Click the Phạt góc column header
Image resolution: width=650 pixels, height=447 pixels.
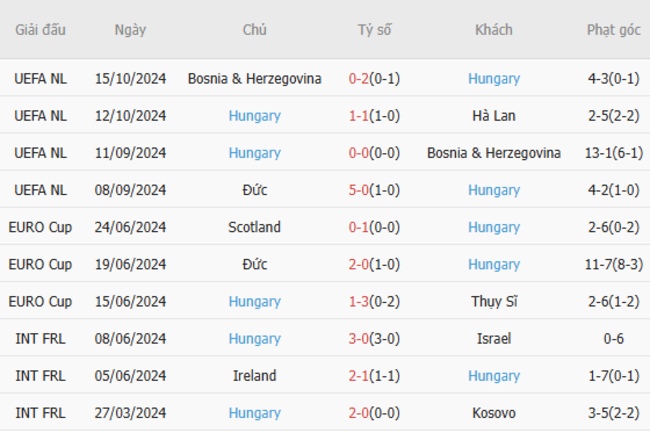coord(614,30)
